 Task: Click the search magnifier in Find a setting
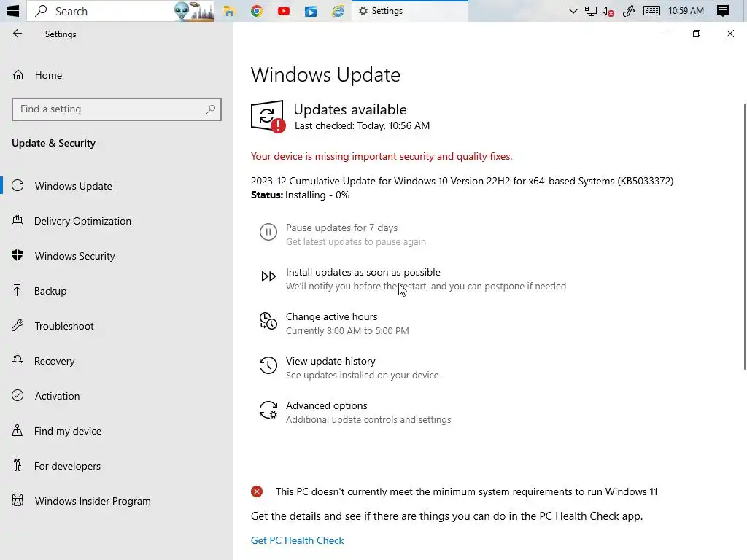[x=210, y=109]
